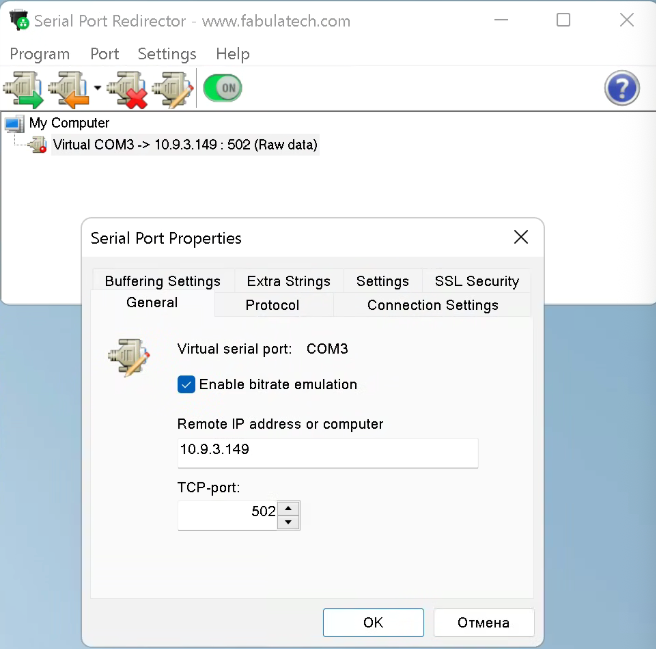Toggle the green ON switch
This screenshot has height=649, width=656.
223,88
